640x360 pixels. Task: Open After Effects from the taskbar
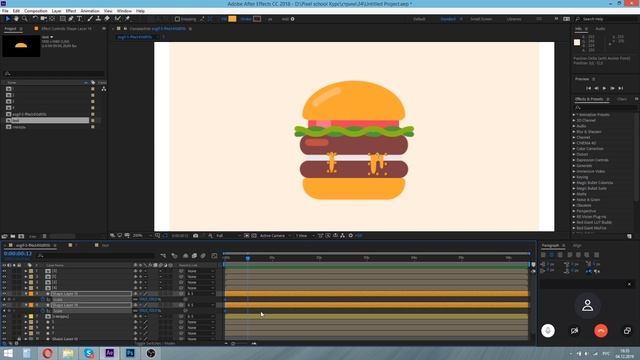(109, 353)
